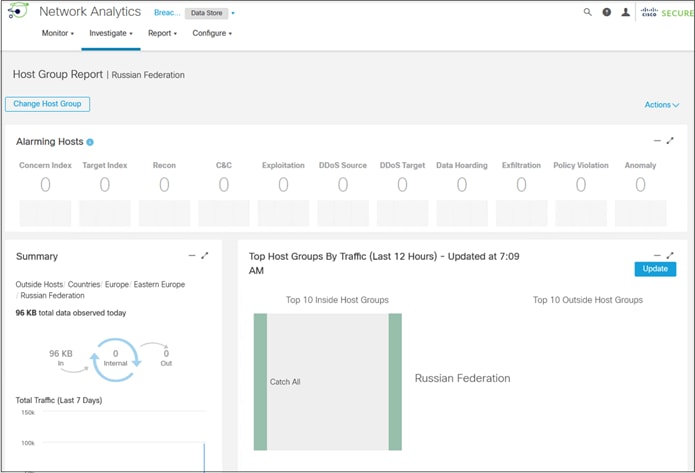Image resolution: width=695 pixels, height=473 pixels.
Task: Open the domain dropdown arrow beside Data Store
Action: (x=233, y=13)
